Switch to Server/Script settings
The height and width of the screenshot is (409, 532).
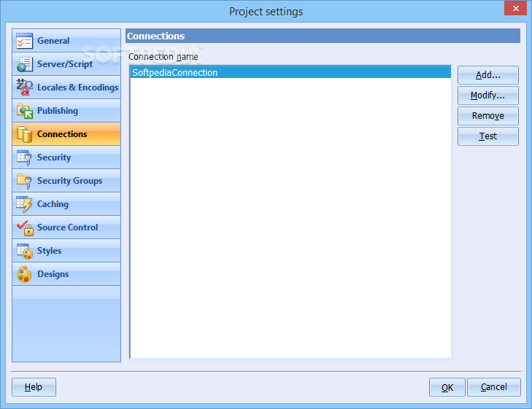point(66,64)
